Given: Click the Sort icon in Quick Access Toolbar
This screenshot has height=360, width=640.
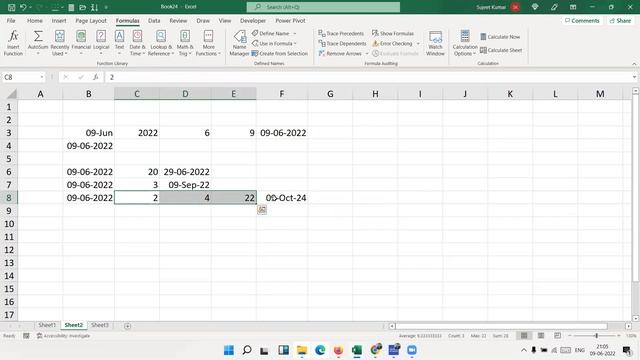Looking at the screenshot, I should click(x=94, y=7).
